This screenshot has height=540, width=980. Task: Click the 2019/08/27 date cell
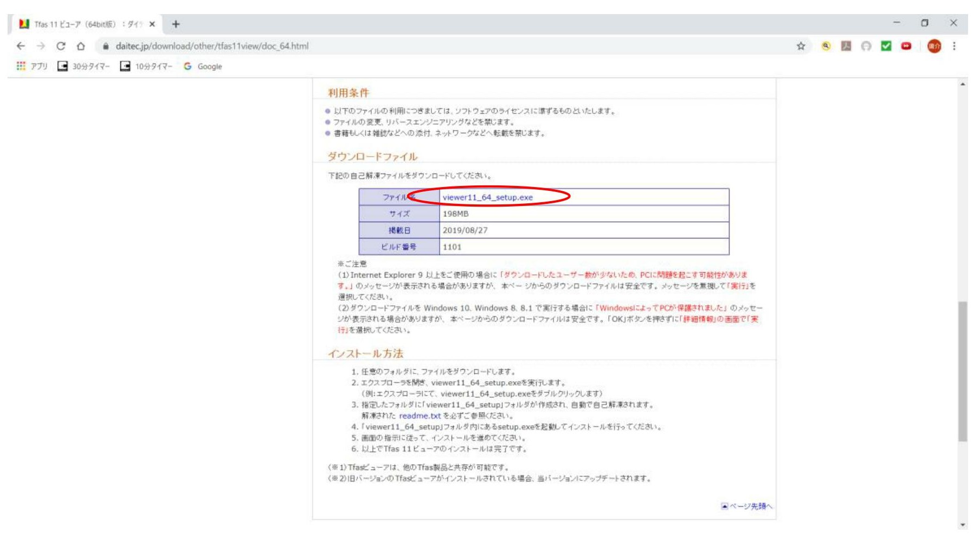(x=584, y=230)
